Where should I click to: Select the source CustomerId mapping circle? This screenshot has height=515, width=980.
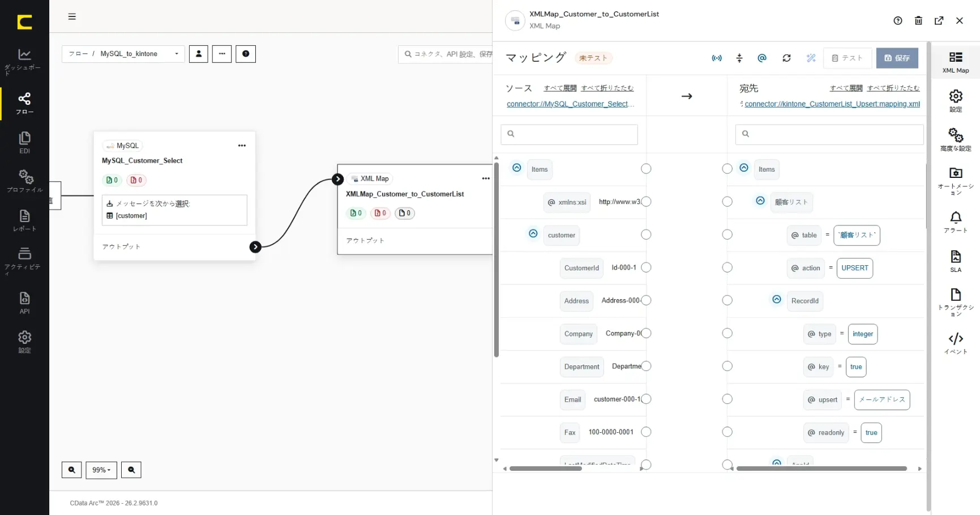[x=646, y=267]
